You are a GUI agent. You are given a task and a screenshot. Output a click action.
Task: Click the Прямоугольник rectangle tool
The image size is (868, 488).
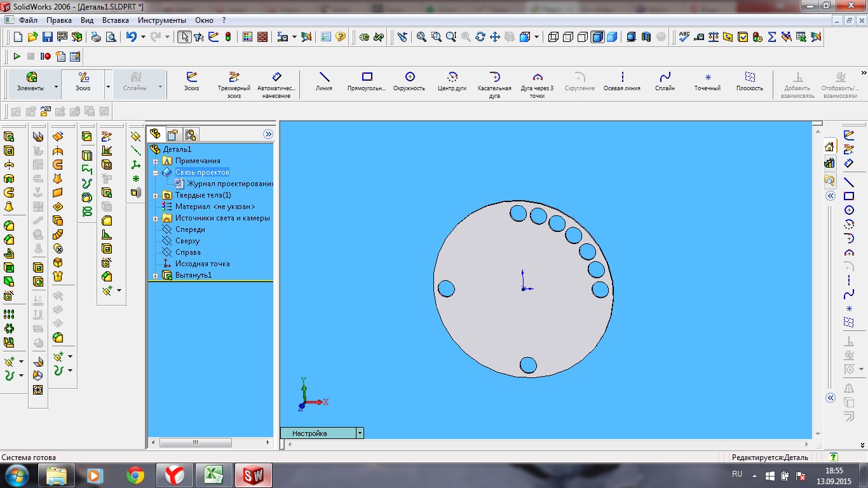pos(367,82)
